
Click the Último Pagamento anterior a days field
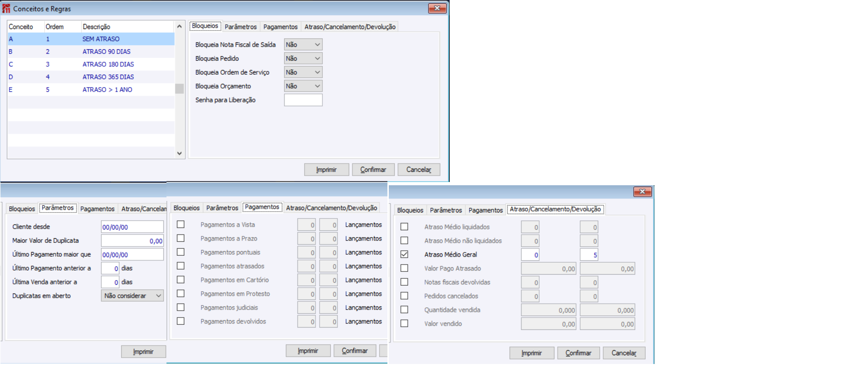pos(110,268)
